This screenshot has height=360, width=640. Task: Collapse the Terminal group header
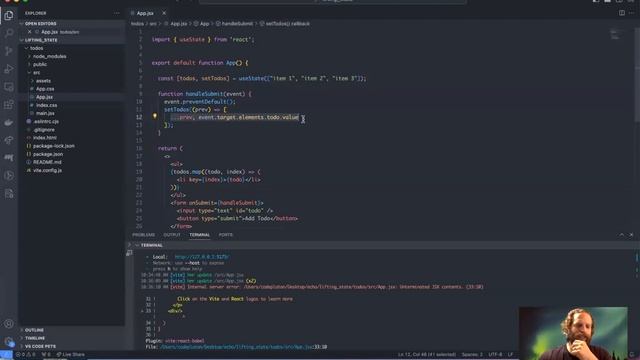pos(151,245)
